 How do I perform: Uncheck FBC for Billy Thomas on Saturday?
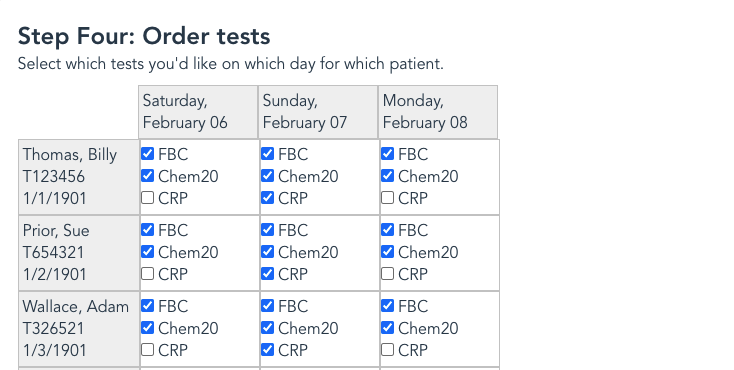147,154
